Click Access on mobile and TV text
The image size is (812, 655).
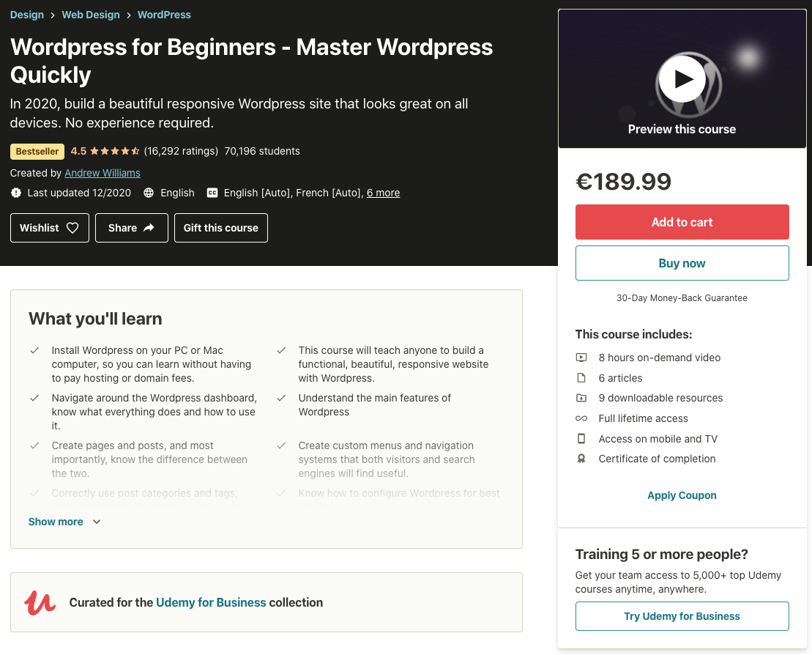click(x=658, y=439)
